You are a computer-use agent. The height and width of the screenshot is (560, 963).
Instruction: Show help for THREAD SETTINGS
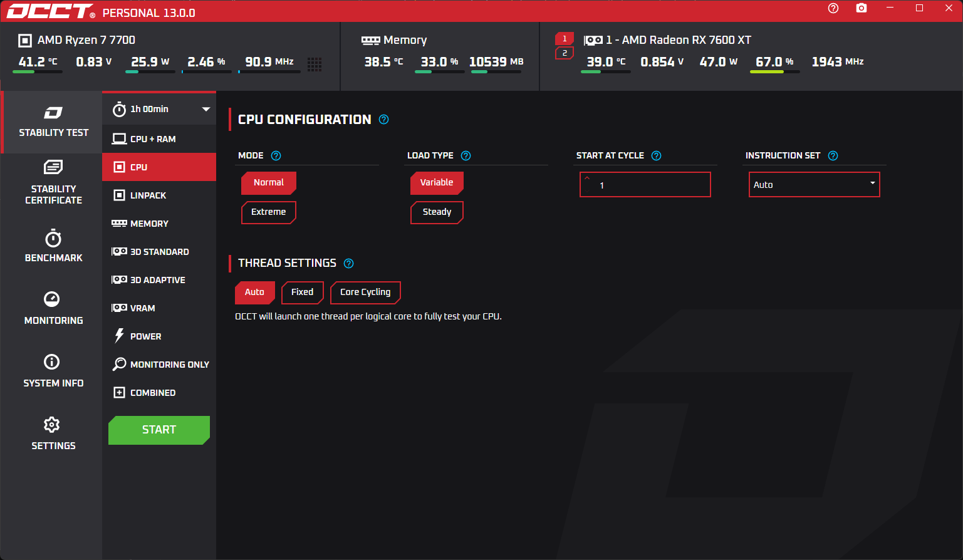349,264
